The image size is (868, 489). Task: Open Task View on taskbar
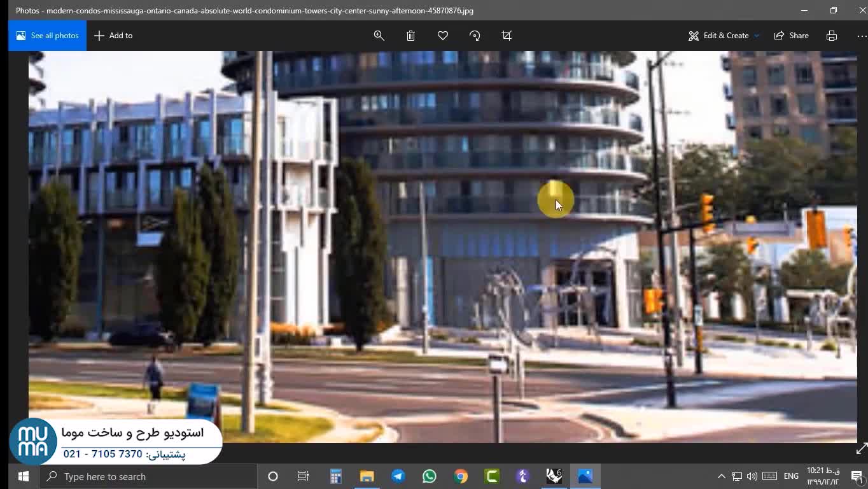point(304,476)
